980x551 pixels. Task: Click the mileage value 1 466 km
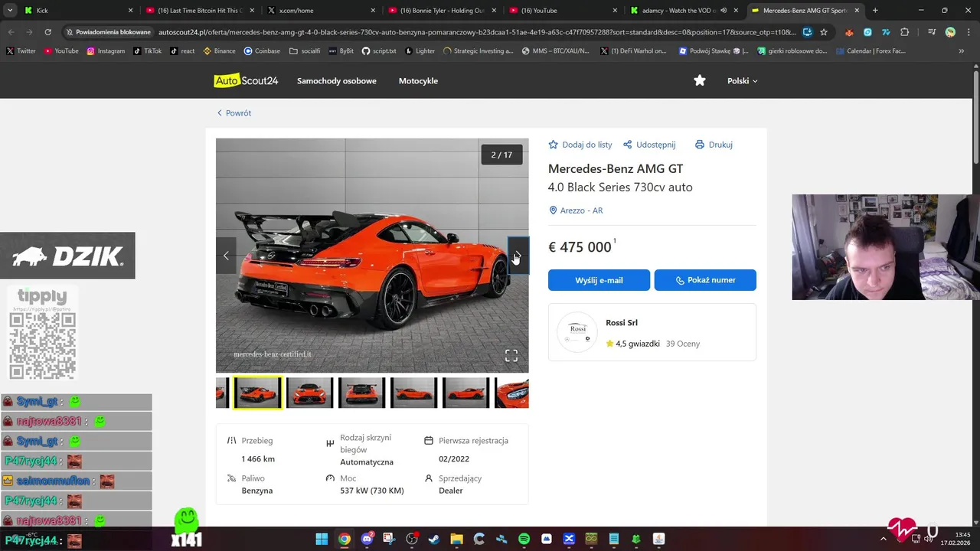pos(258,459)
